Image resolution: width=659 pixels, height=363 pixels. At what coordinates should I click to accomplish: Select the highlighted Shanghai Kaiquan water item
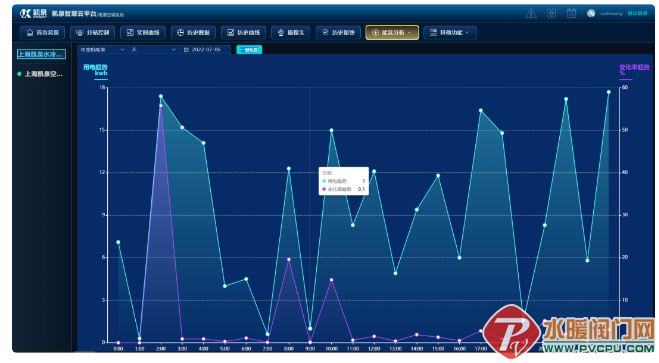[41, 54]
